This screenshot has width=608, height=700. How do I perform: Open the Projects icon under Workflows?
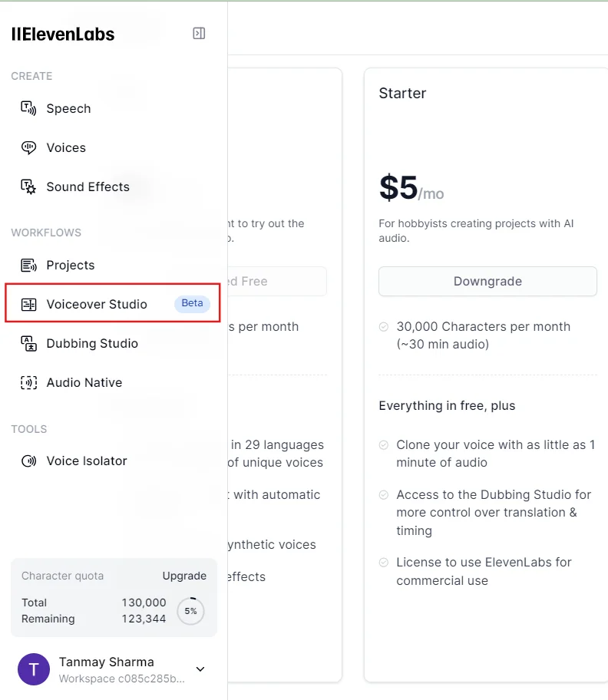click(x=28, y=265)
